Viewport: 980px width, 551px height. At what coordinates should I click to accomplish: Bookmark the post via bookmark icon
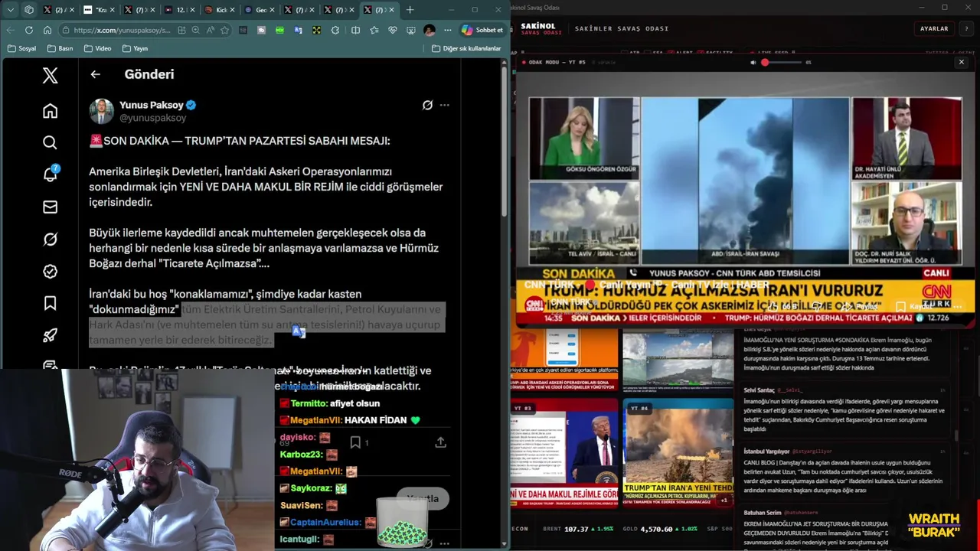coord(355,442)
